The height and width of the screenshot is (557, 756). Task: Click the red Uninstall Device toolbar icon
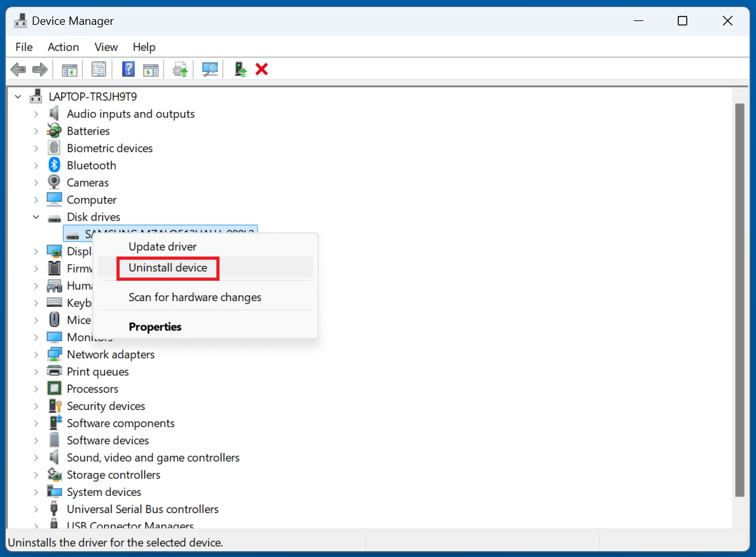point(262,69)
